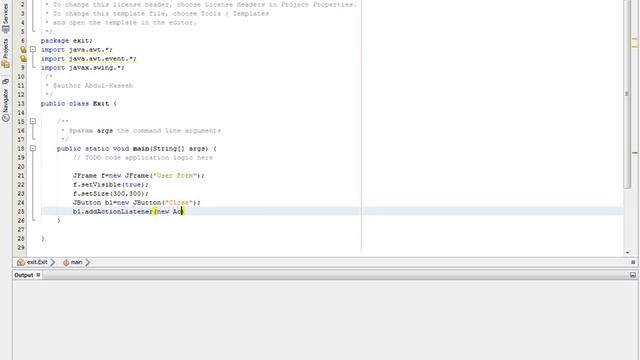This screenshot has height=360, width=640.
Task: Click chevron after exit.Exit breadcrumb
Action: pos(53,262)
